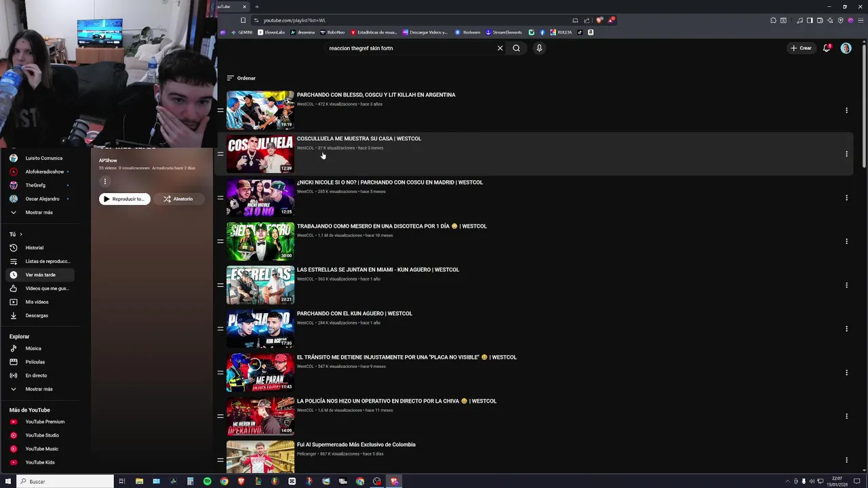Open Luisito Comunica channel

point(40,158)
